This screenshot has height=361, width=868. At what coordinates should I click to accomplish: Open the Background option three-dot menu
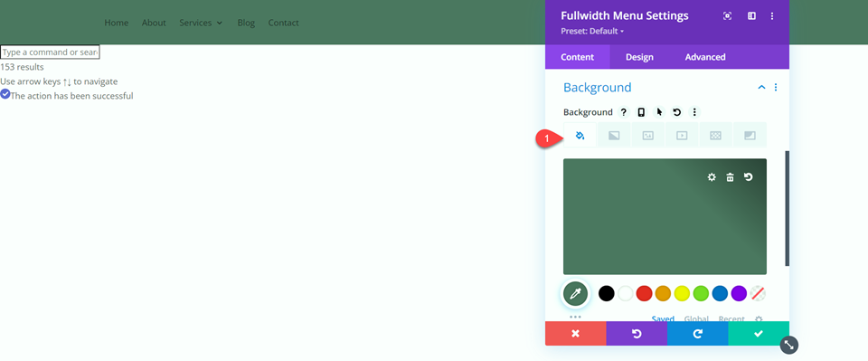click(x=694, y=112)
